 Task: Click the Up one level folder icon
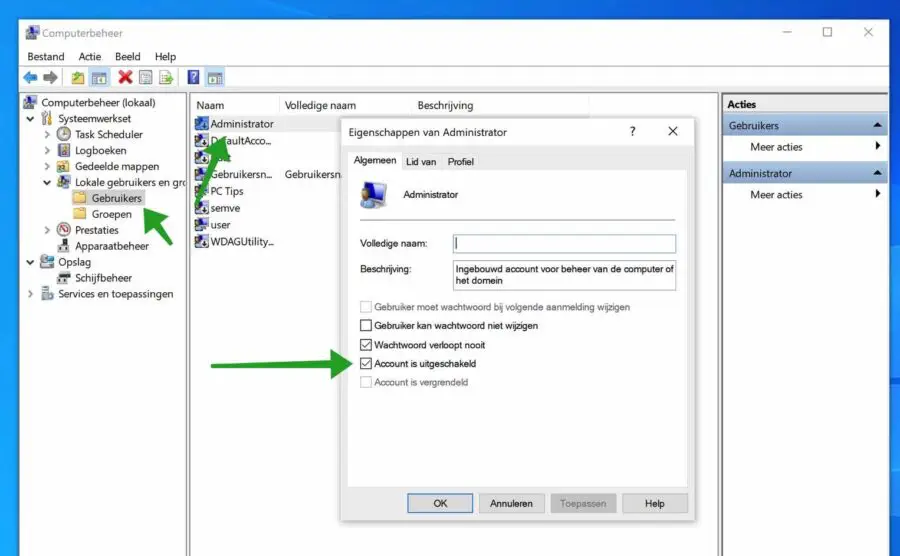pyautogui.click(x=77, y=77)
